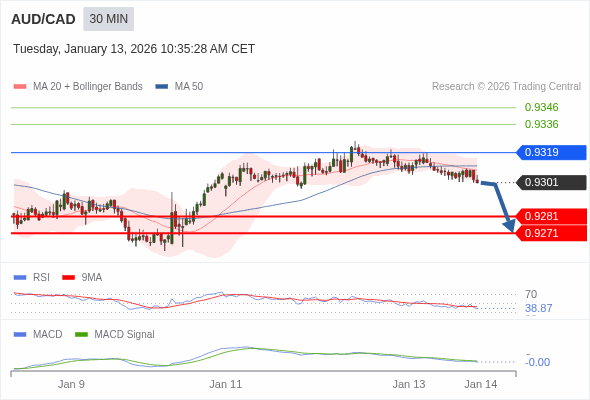Click the 0.9346 resistance level label
Image resolution: width=590 pixels, height=400 pixels.
(x=541, y=107)
